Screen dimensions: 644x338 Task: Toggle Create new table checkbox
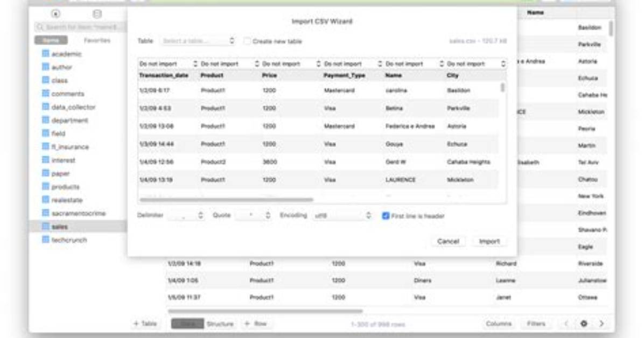(247, 41)
